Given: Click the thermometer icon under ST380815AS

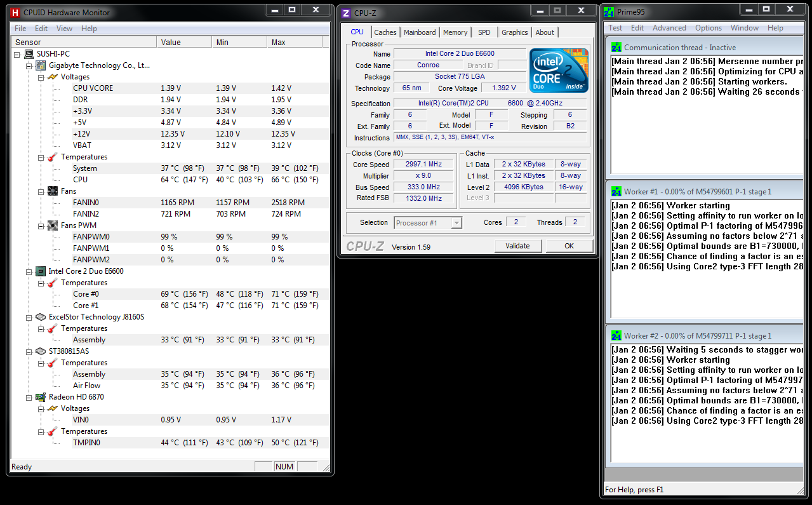Looking at the screenshot, I should 53,363.
